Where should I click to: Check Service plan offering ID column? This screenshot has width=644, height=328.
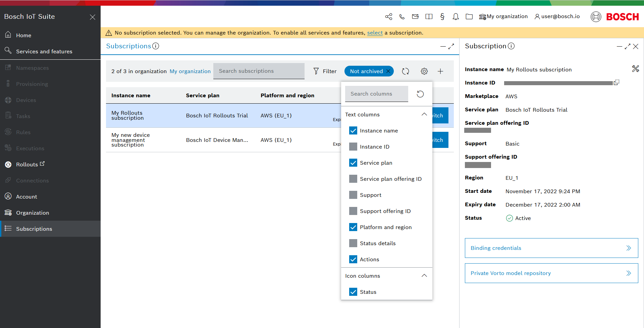coord(353,179)
